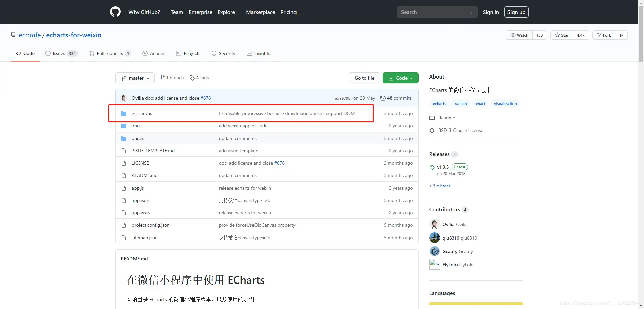This screenshot has height=309, width=644.
Task: Click Gcaufy's contributor avatar
Action: point(435,251)
